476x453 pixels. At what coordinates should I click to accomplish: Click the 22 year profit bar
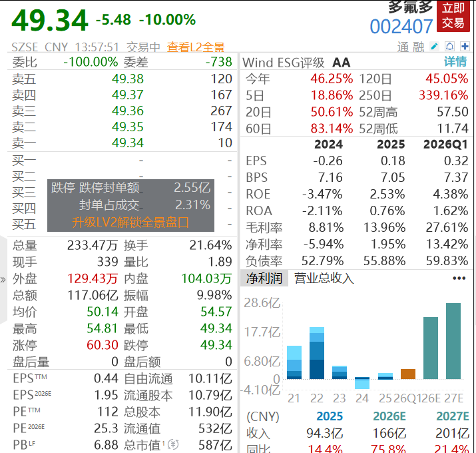click(x=317, y=353)
